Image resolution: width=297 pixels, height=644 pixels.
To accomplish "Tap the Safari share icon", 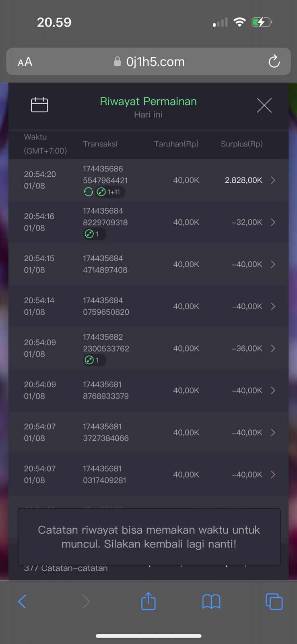I will click(148, 602).
